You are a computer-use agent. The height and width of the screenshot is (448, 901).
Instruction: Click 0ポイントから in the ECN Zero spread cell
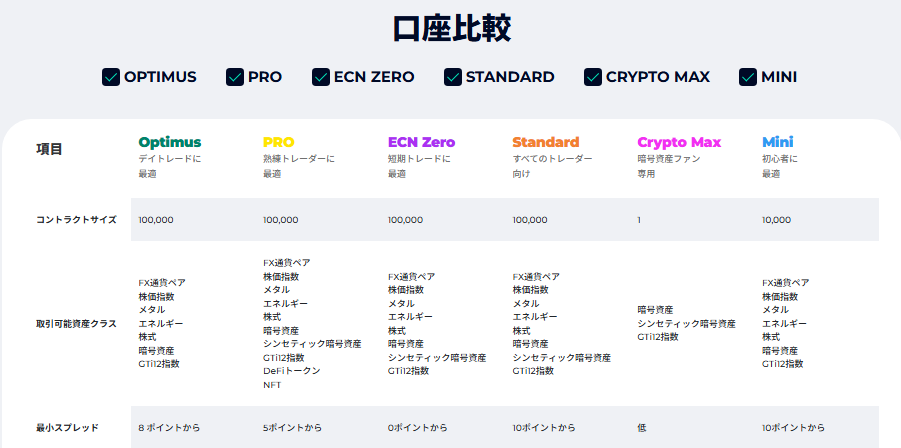tap(418, 428)
